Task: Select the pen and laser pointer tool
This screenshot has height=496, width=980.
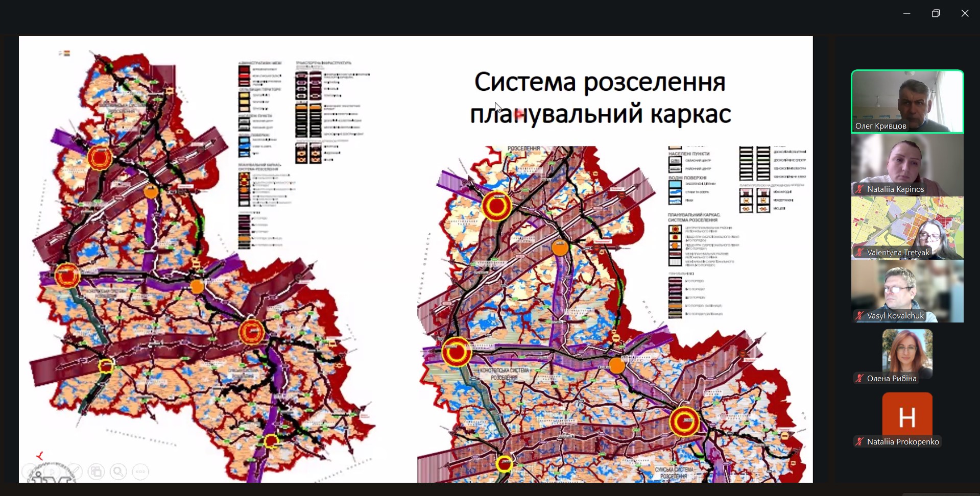Action: tap(75, 472)
